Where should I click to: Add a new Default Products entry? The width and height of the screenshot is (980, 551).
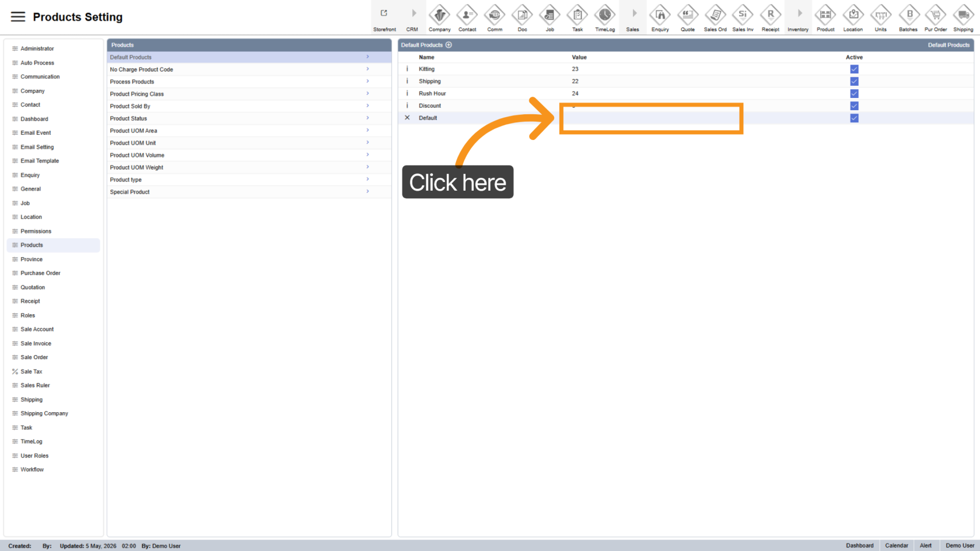click(449, 45)
